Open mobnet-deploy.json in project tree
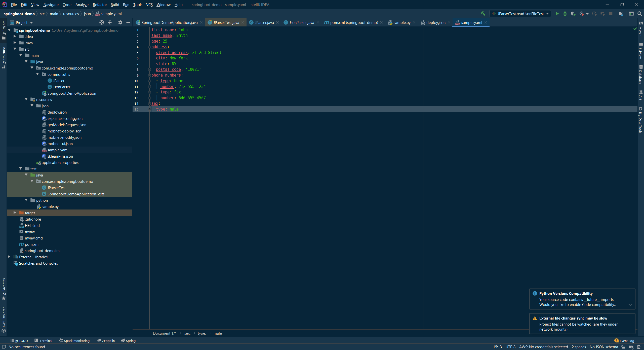 click(64, 131)
